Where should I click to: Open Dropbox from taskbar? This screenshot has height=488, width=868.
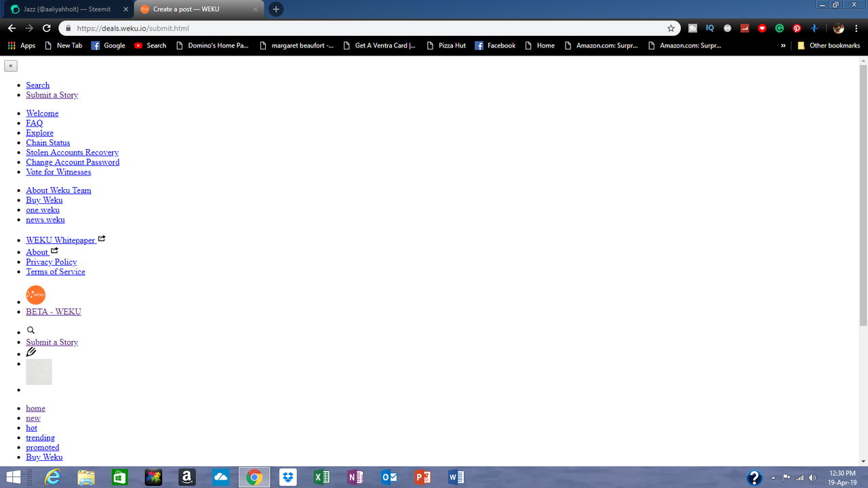288,477
